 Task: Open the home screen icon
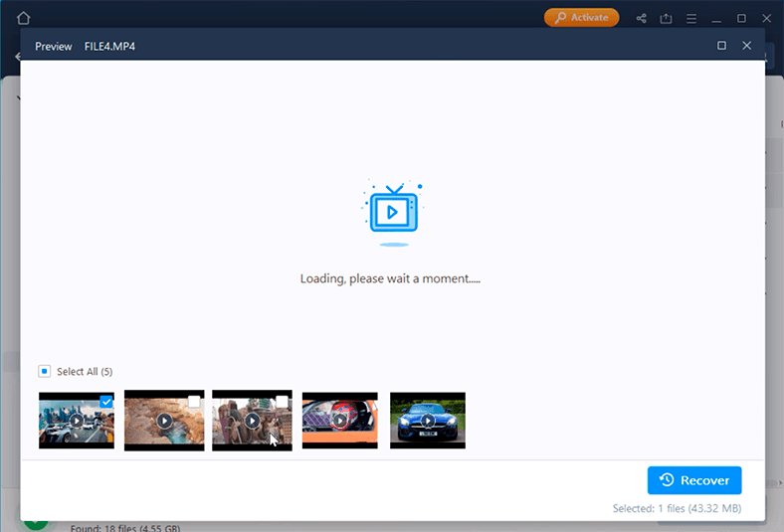coord(23,18)
